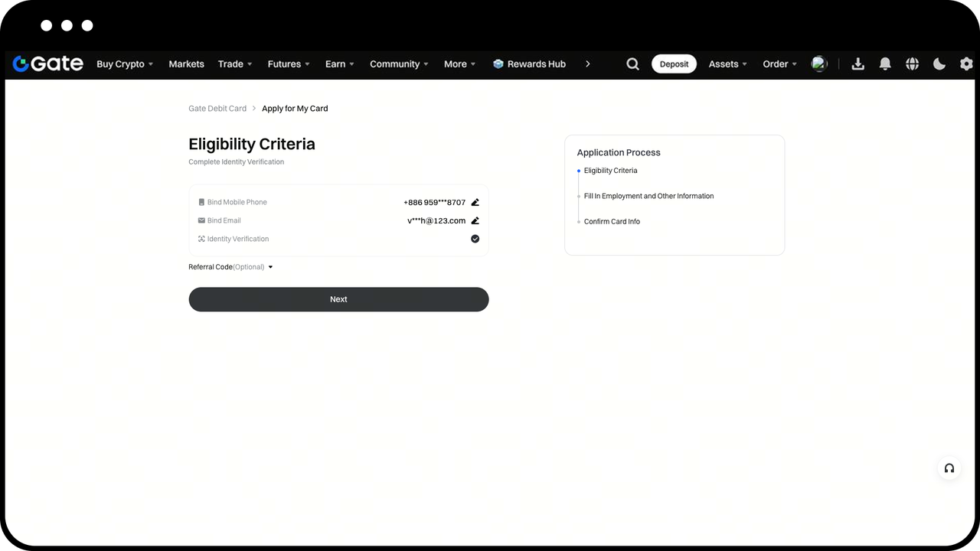Click the user profile avatar

coord(819,64)
